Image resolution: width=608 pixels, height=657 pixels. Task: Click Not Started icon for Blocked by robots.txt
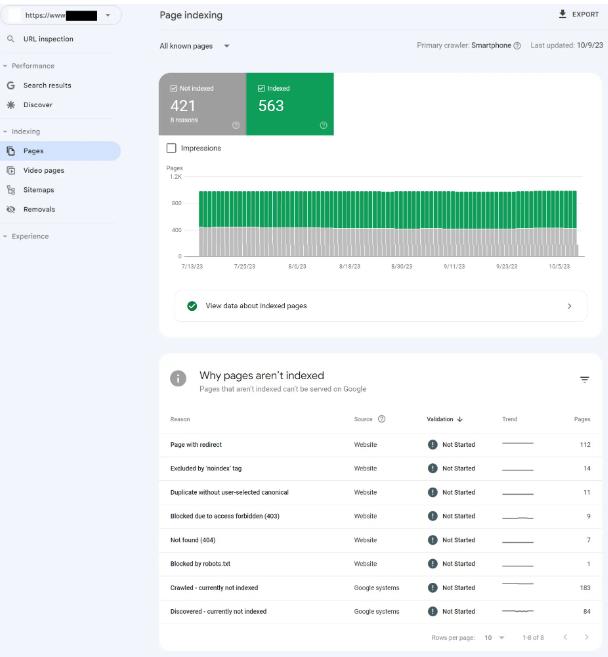(432, 564)
